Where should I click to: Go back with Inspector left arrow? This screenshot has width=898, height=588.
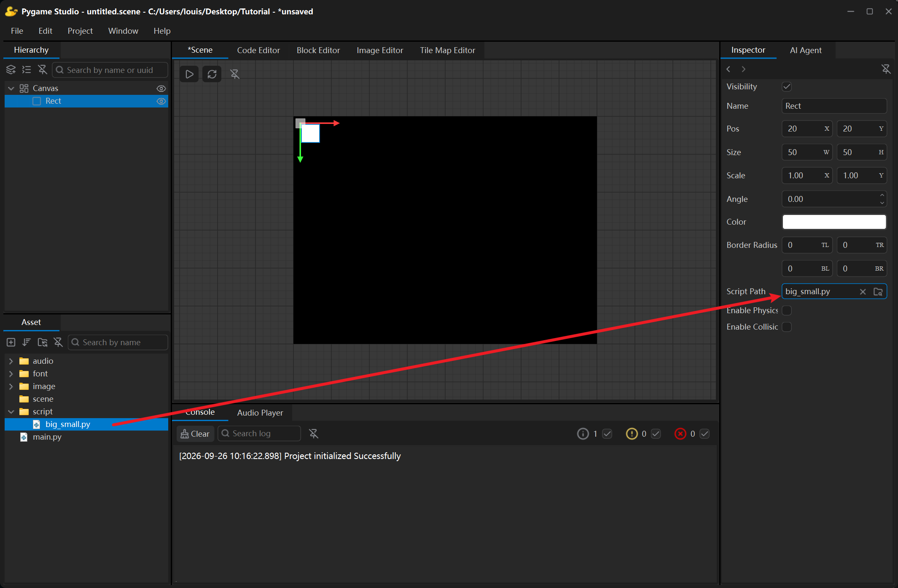point(729,69)
